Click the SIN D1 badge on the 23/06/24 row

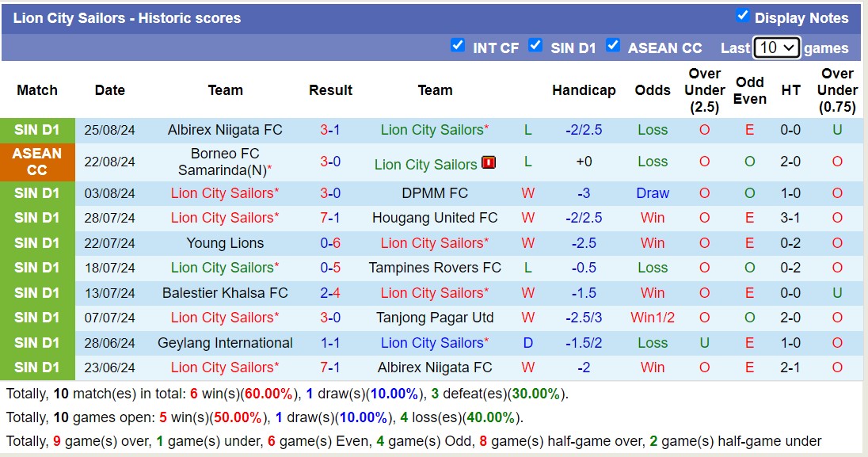click(x=36, y=368)
